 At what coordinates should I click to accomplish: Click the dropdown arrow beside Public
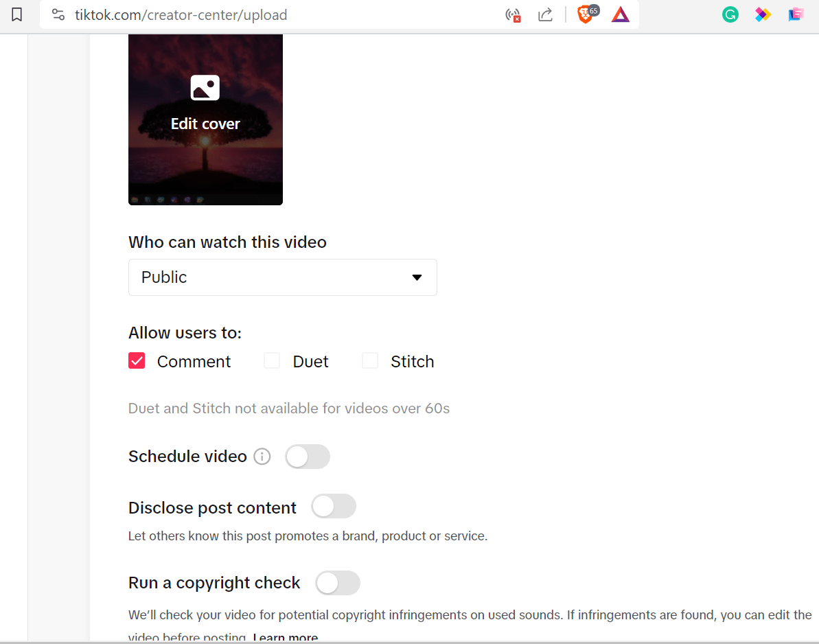[417, 277]
